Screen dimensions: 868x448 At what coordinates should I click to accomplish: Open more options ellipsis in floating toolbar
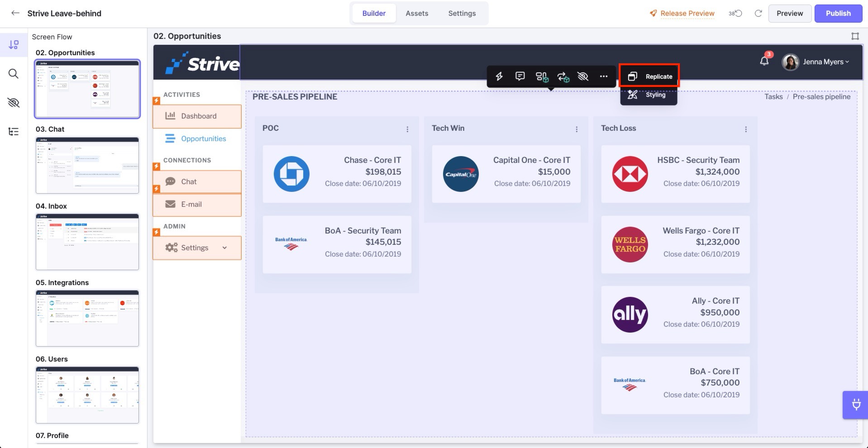click(604, 76)
